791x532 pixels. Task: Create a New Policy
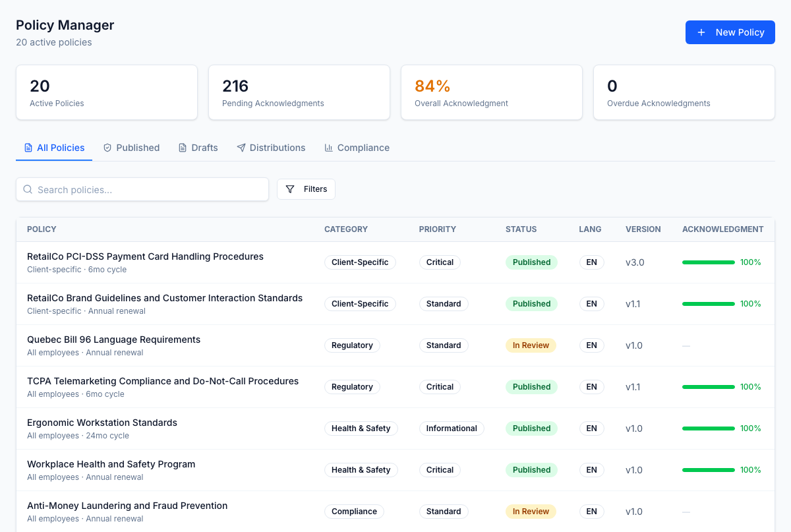pos(730,32)
